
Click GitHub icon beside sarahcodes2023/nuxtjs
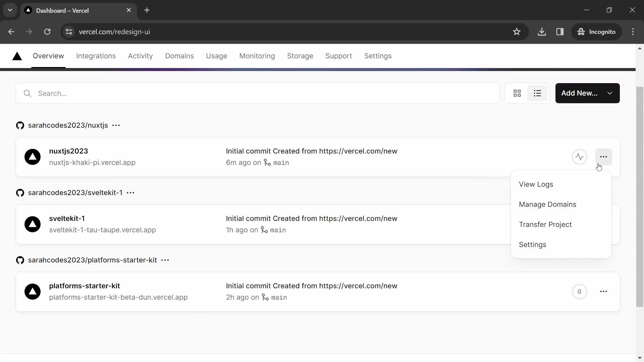pyautogui.click(x=20, y=125)
